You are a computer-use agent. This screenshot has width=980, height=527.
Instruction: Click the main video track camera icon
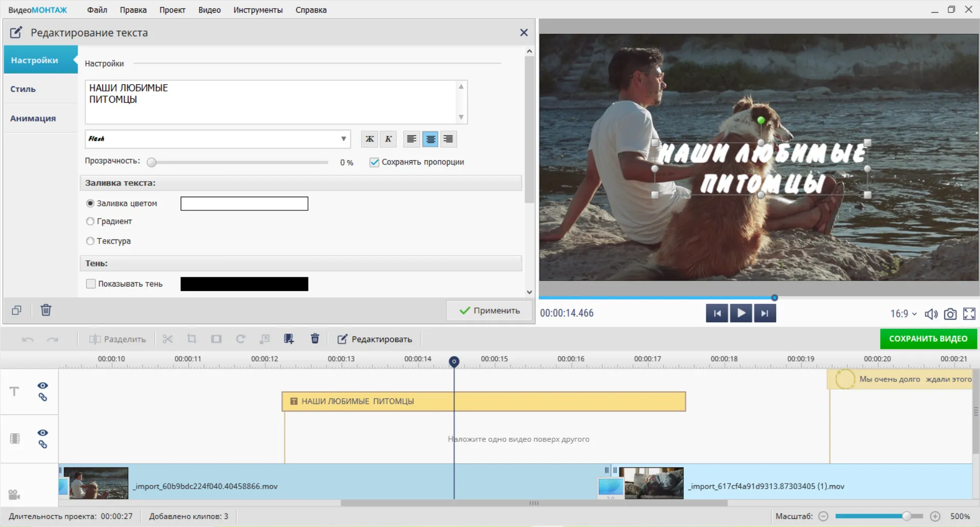point(14,494)
